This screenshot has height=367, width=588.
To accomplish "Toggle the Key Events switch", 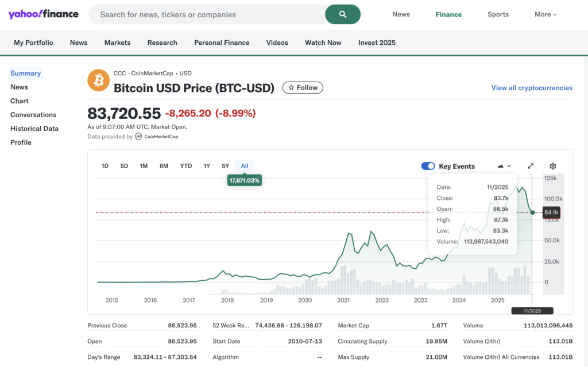I will tap(428, 166).
